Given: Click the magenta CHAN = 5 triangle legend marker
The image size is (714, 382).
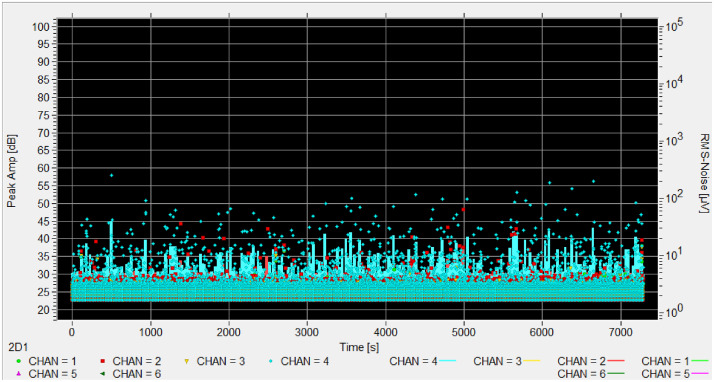Looking at the screenshot, I should (x=19, y=374).
